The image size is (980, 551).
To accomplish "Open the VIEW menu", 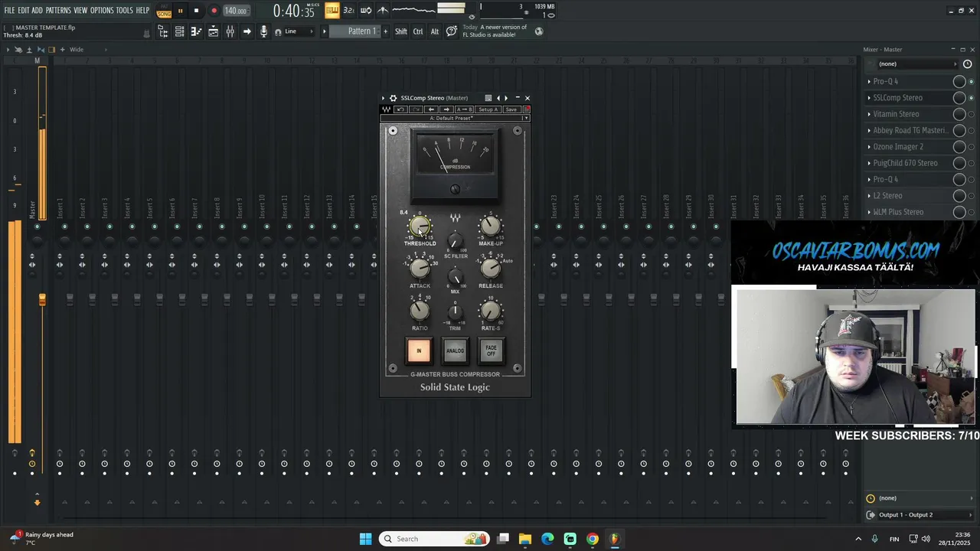I will tap(80, 11).
